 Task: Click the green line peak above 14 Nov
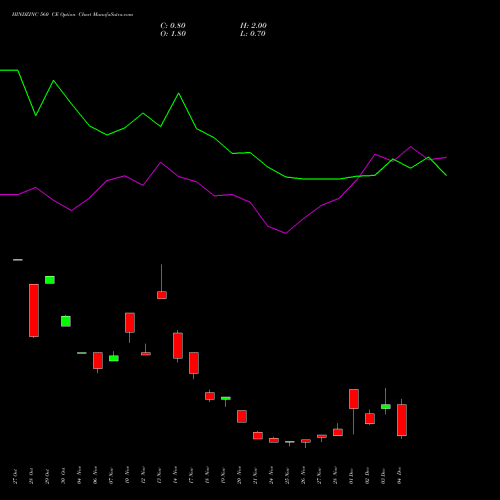coord(179,93)
